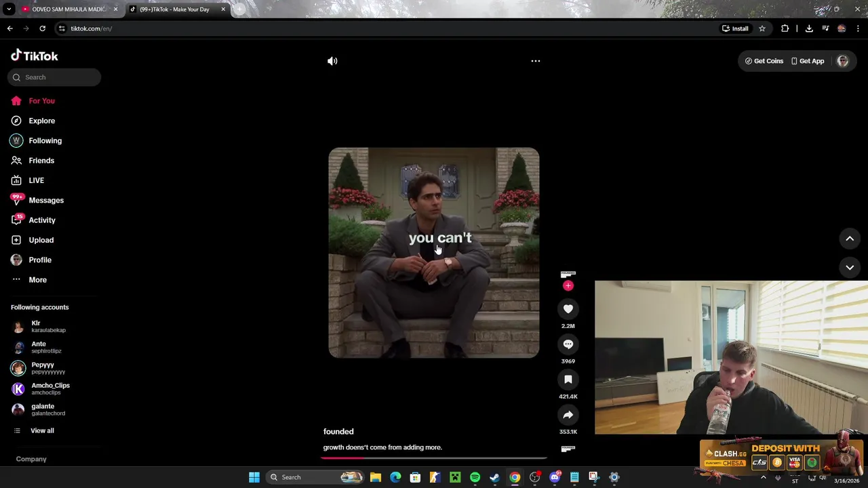Close the ODVEO SAM MIHAJLA tab
The height and width of the screenshot is (488, 868).
pyautogui.click(x=115, y=9)
